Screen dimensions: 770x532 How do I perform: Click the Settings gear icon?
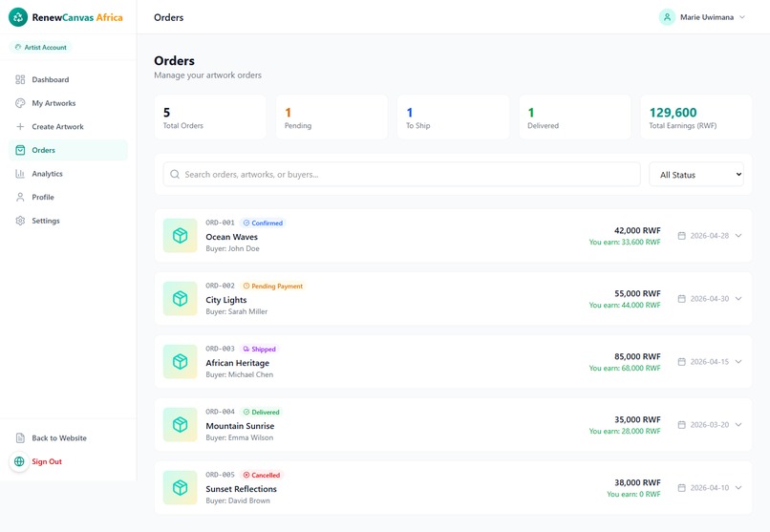point(20,221)
